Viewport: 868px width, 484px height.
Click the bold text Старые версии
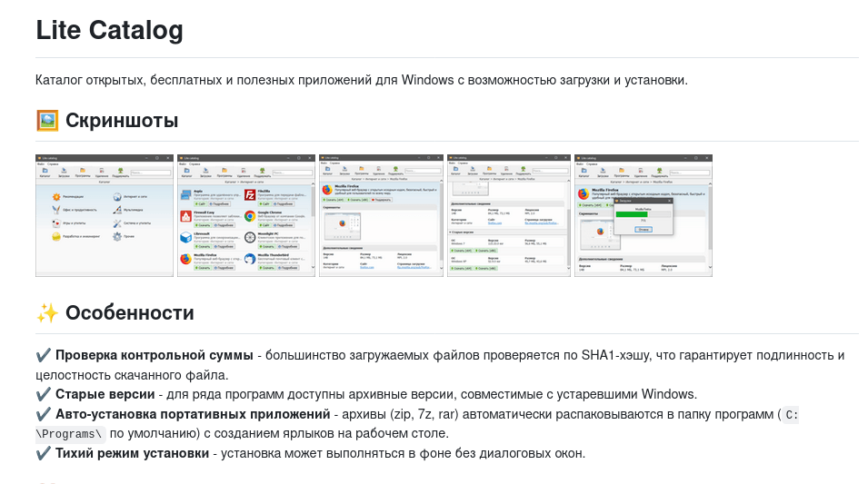[105, 394]
